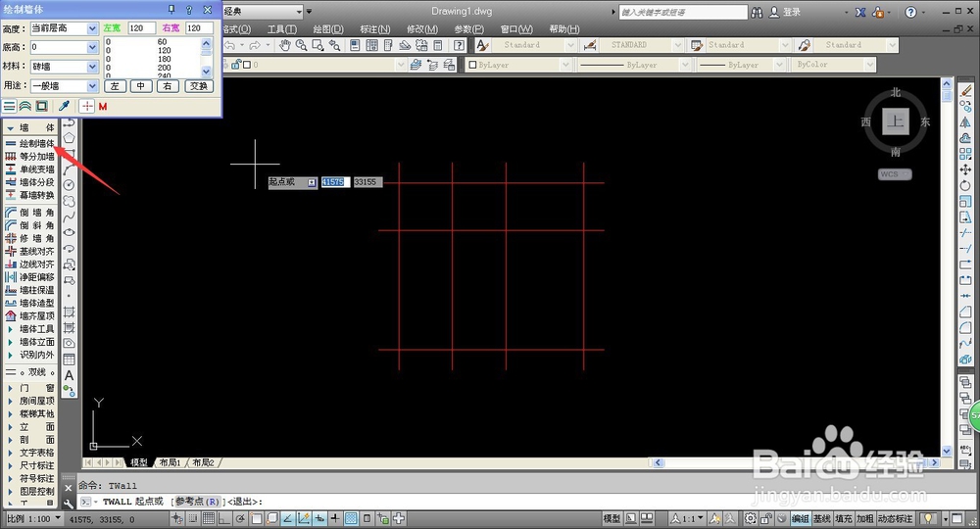Click 参考点(R) option in command line
Viewport: 980px width, 529px height.
[x=198, y=502]
